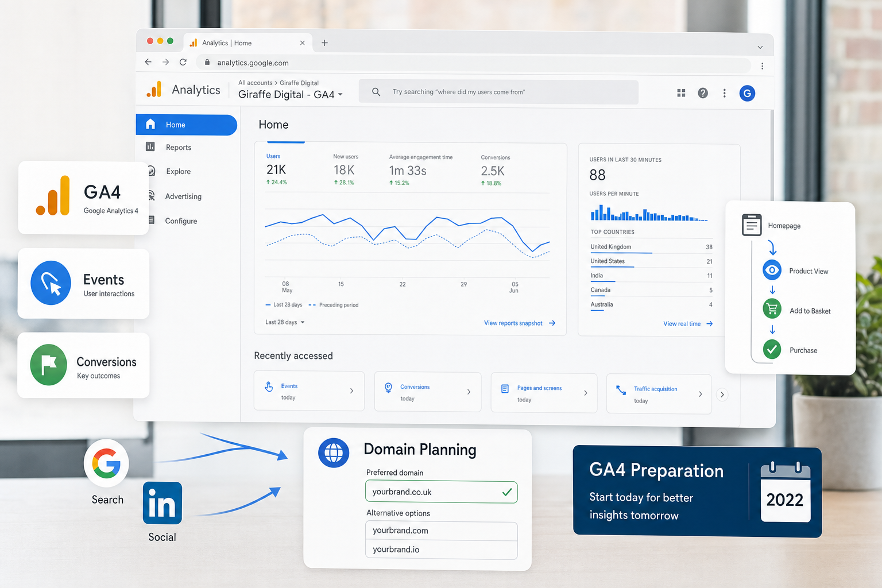This screenshot has width=882, height=588.
Task: Open View real time link
Action: pos(688,324)
